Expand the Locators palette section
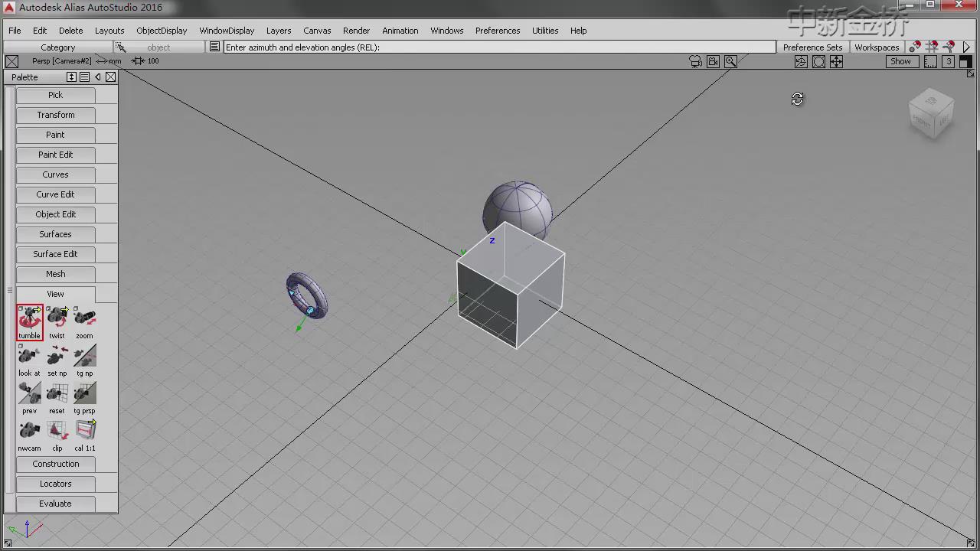Screen dimensions: 980x551 (x=55, y=484)
